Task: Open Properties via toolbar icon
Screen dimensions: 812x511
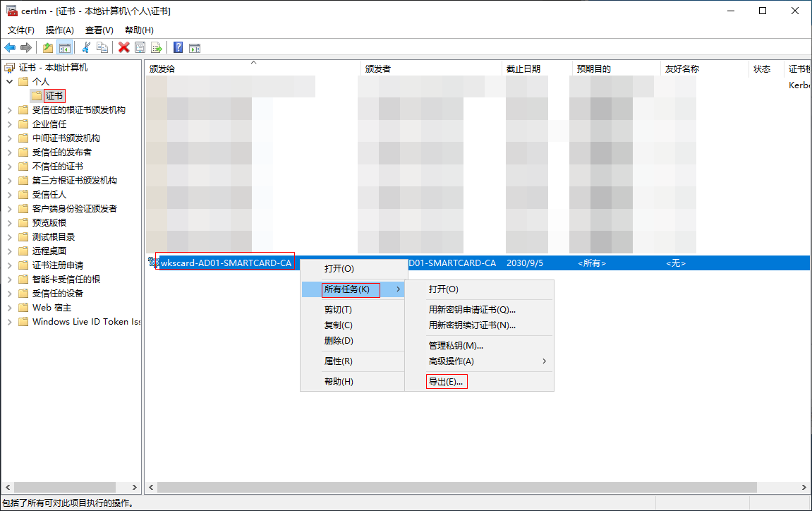Action: 140,48
